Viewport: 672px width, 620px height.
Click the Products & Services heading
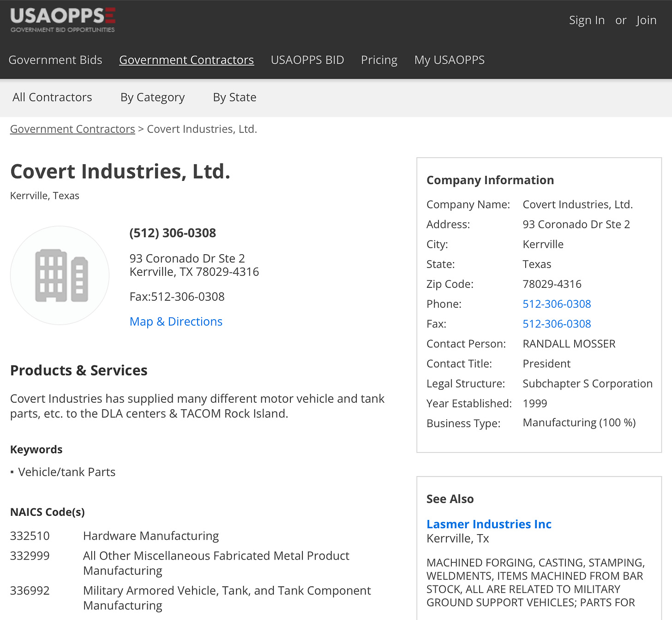[79, 370]
